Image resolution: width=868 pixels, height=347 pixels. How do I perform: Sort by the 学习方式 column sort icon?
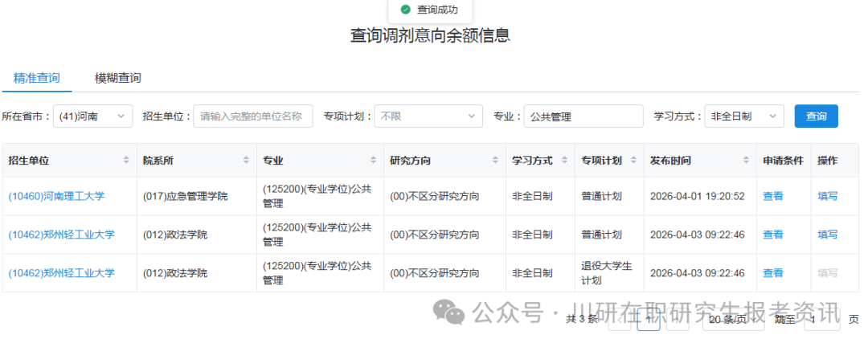coord(565,161)
